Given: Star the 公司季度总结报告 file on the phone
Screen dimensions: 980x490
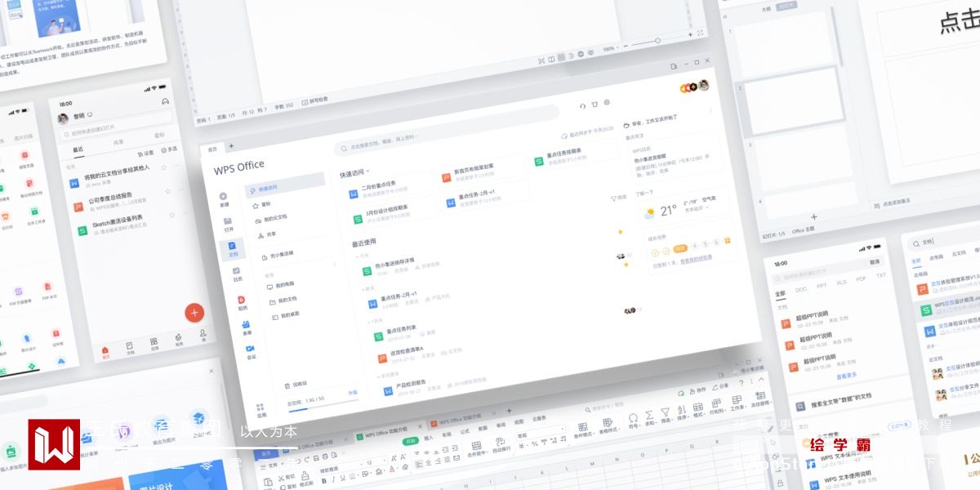Looking at the screenshot, I should 168,190.
